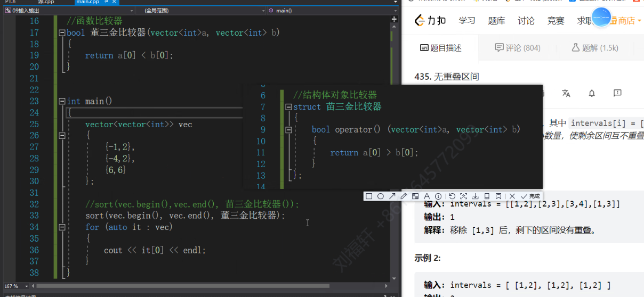Select the rectangle annotation tool
644x297 pixels.
coord(369,196)
